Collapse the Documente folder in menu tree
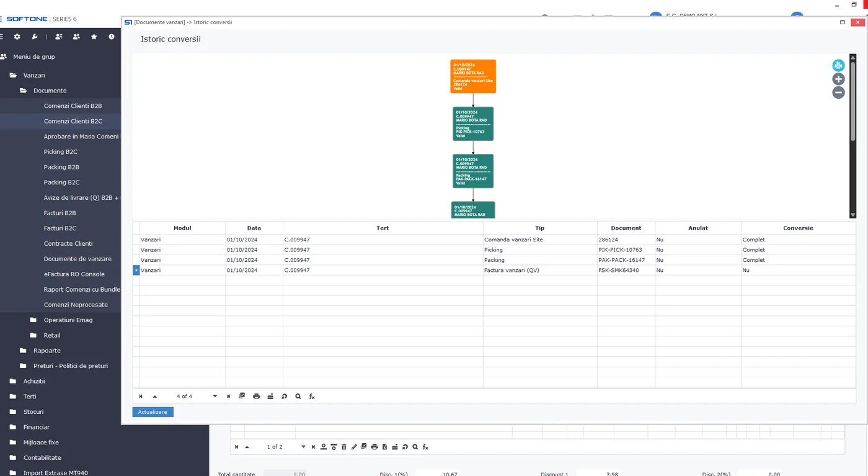Image resolution: width=868 pixels, height=476 pixels. click(x=23, y=91)
